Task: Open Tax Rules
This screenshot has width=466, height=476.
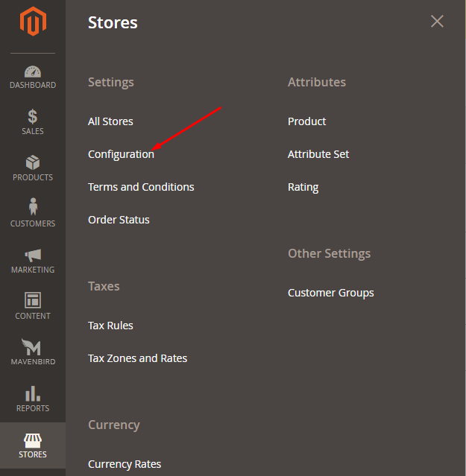Action: pos(110,326)
